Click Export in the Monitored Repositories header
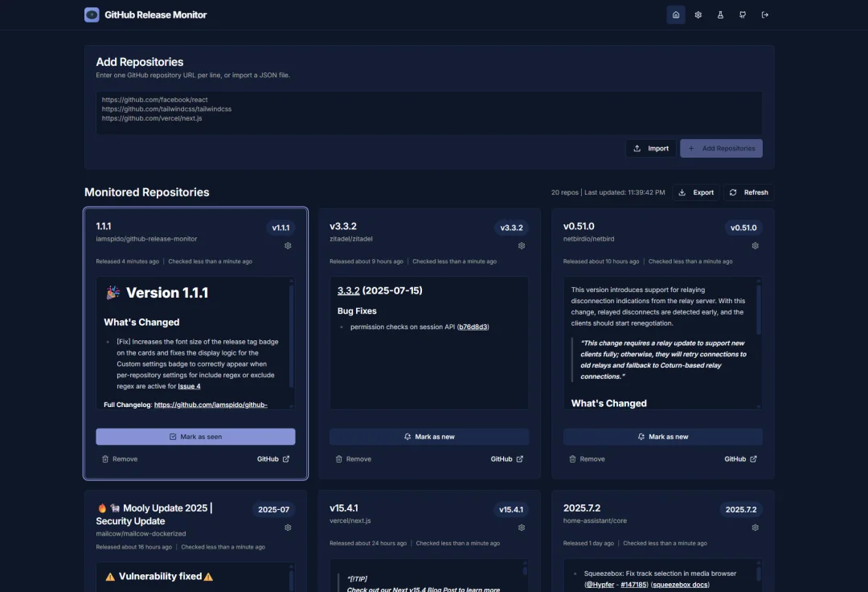Screen dimensions: 868x592 (x=696, y=192)
